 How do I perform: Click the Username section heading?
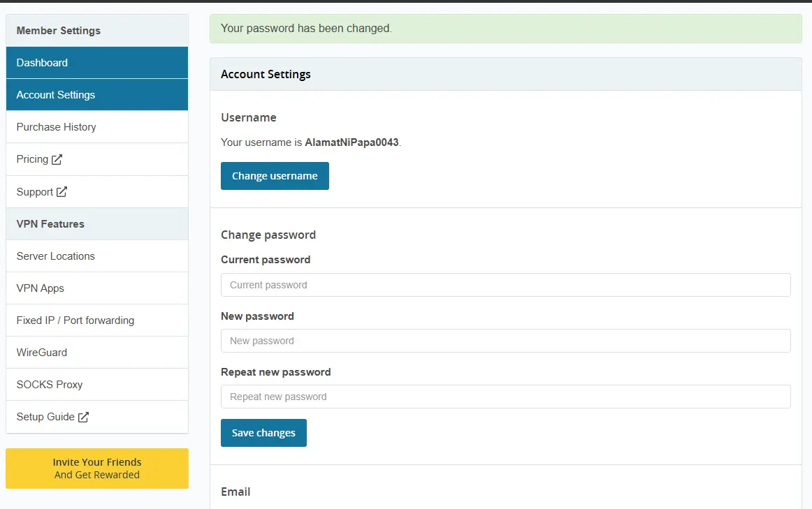(249, 117)
